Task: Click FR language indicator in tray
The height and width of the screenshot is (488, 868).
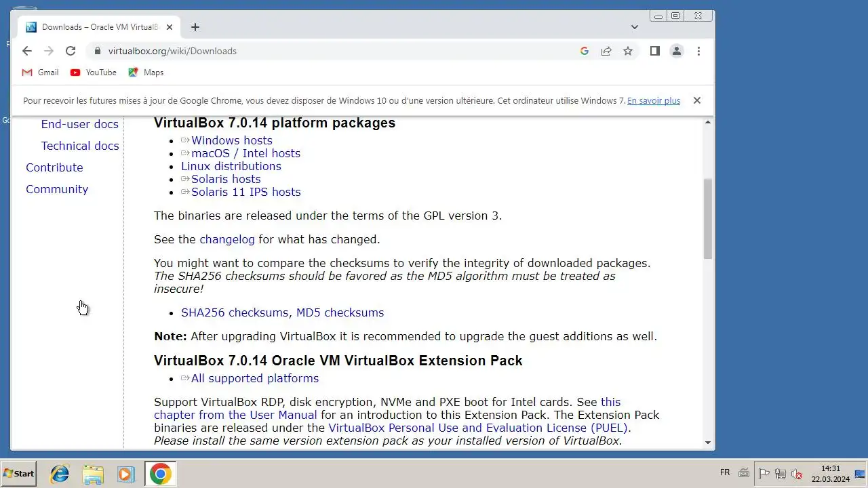Action: pos(725,473)
